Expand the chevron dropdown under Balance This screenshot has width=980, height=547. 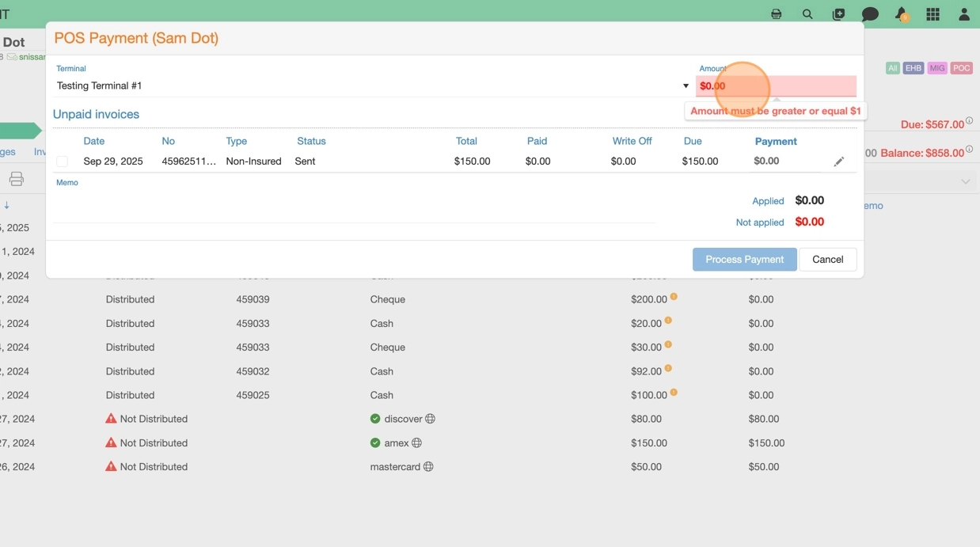tap(965, 182)
